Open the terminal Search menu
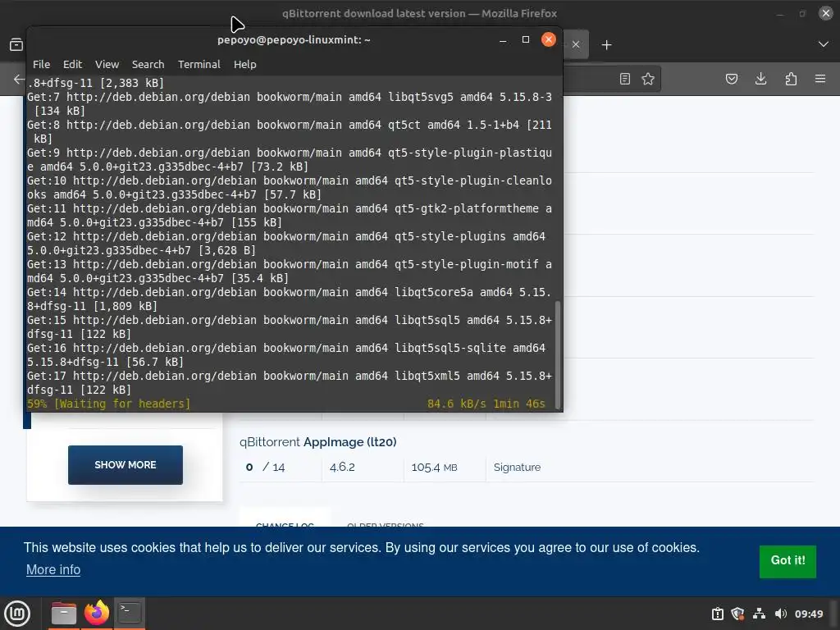The image size is (840, 630). point(148,64)
